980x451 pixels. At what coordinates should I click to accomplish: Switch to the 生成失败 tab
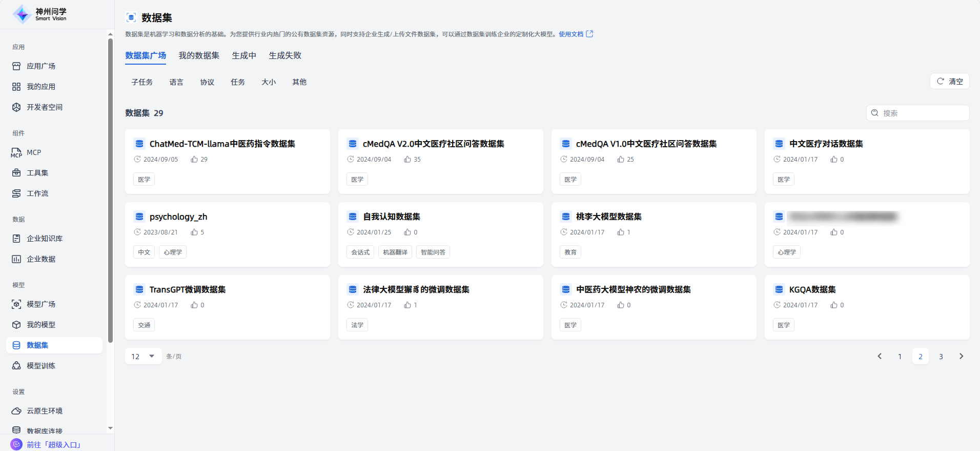285,55
